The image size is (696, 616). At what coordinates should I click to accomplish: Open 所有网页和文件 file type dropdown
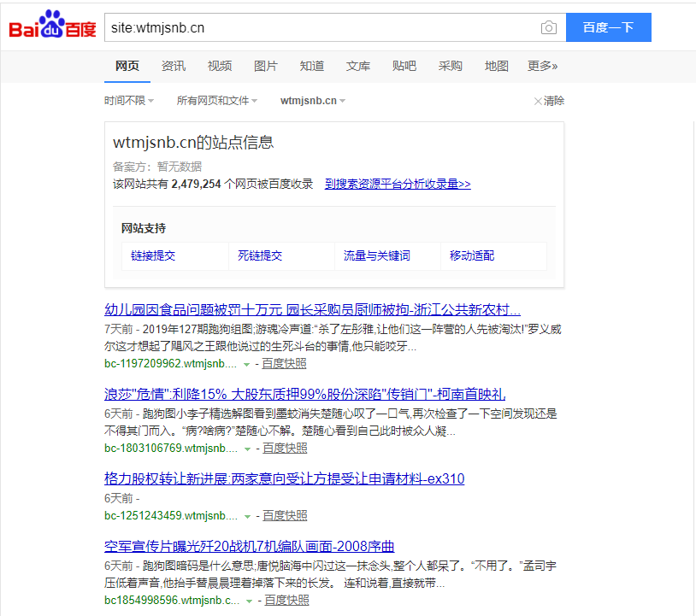pyautogui.click(x=217, y=101)
